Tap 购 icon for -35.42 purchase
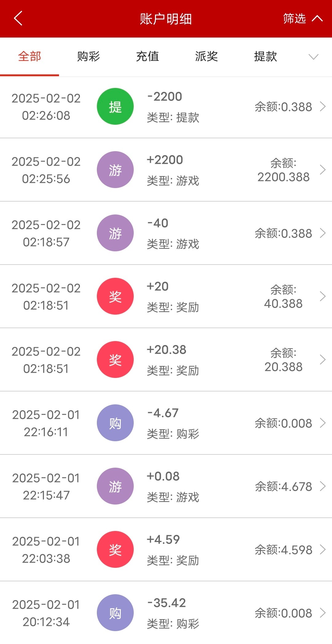Screen dimensions: 332x644 115,613
